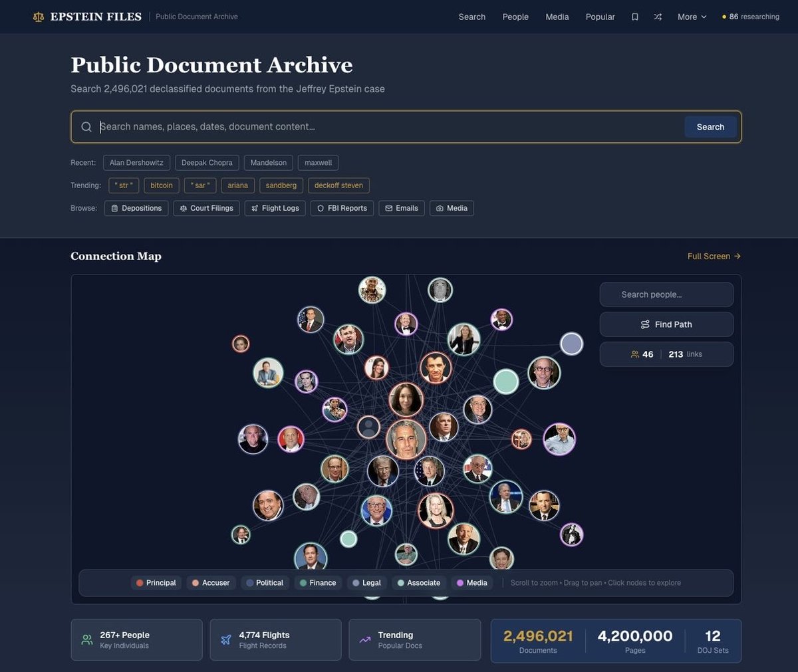798x672 pixels.
Task: Click the 213 links count
Action: (x=685, y=354)
